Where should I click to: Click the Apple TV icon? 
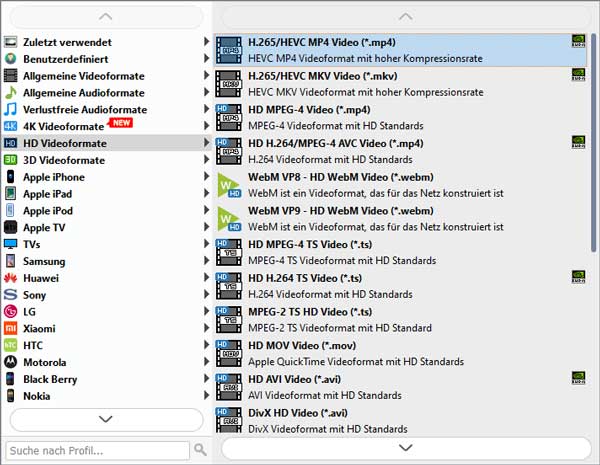point(10,227)
